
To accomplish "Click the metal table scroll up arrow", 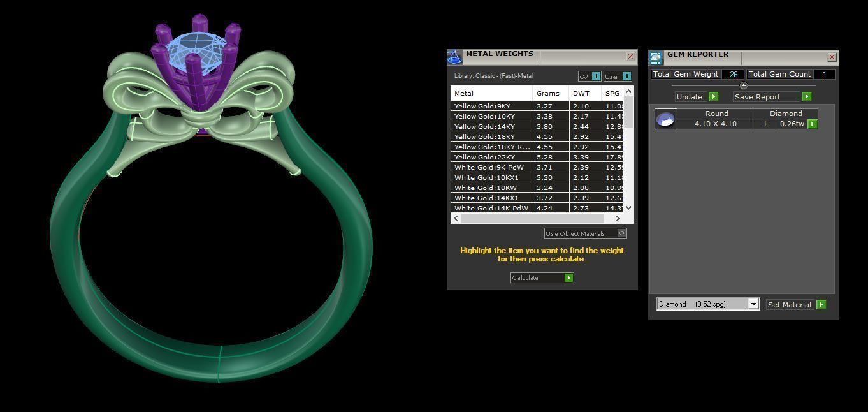I will point(629,92).
